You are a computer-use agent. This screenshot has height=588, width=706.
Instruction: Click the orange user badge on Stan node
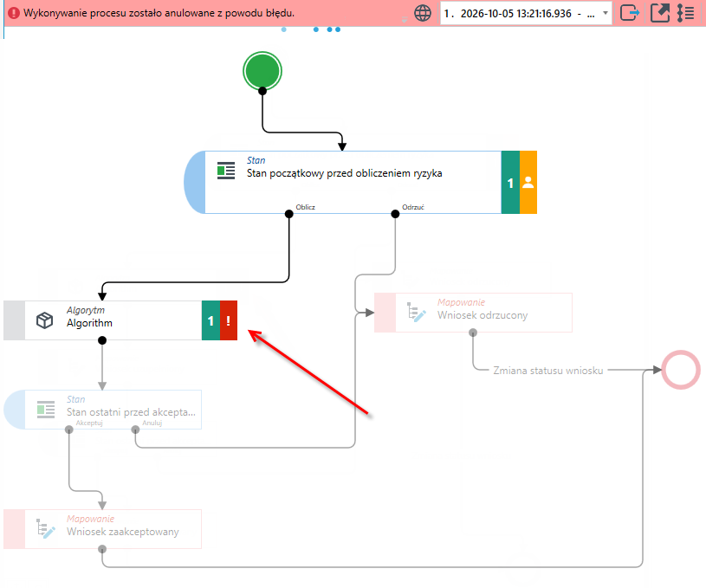tap(528, 183)
